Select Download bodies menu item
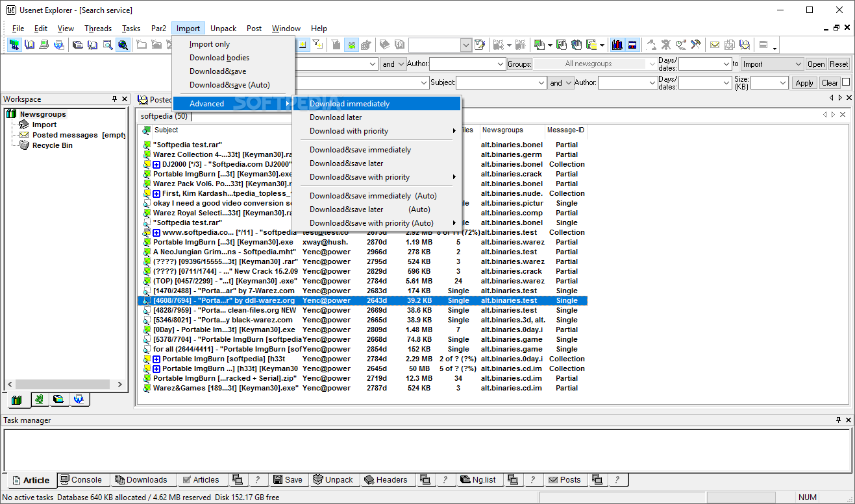This screenshot has height=504, width=855. click(234, 58)
